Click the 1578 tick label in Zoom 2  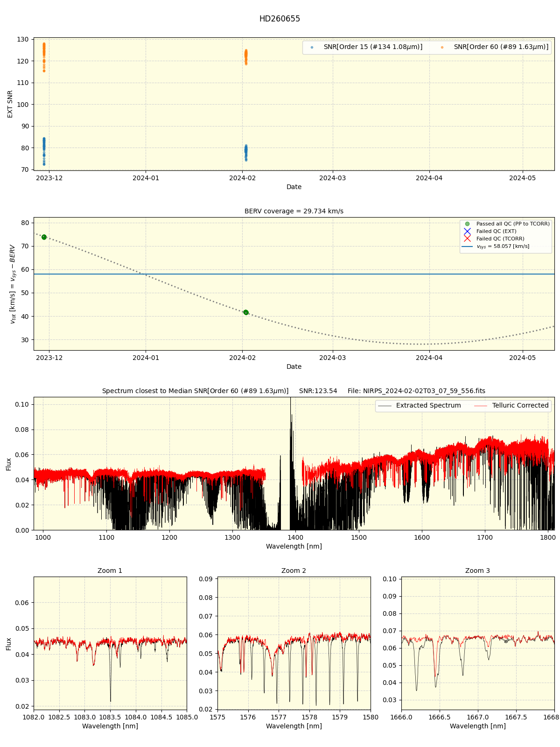[309, 717]
